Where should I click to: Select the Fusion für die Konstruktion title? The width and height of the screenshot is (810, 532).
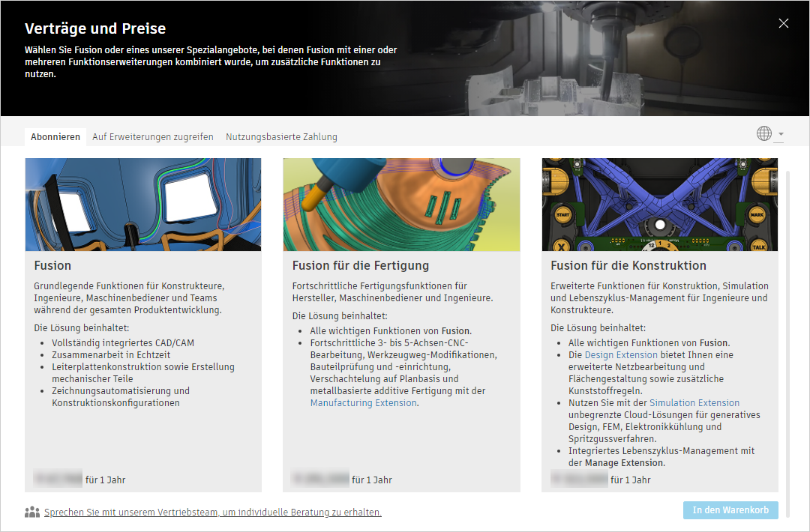pyautogui.click(x=628, y=266)
